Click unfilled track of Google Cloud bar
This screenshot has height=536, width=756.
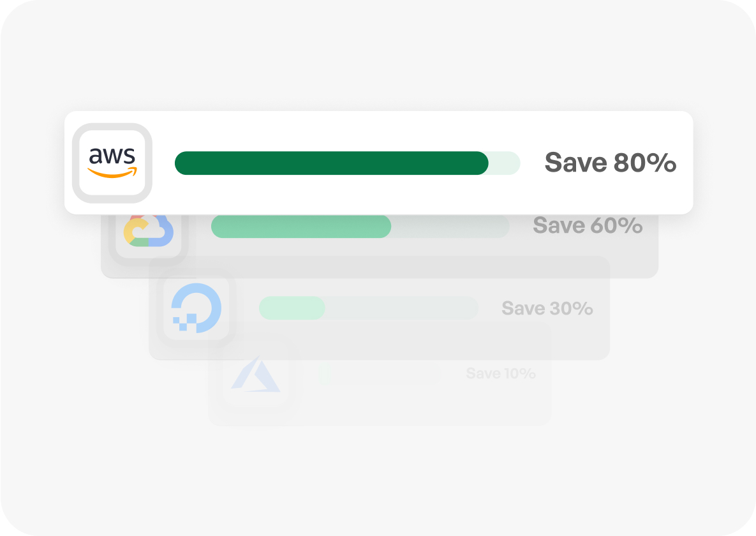coord(450,227)
